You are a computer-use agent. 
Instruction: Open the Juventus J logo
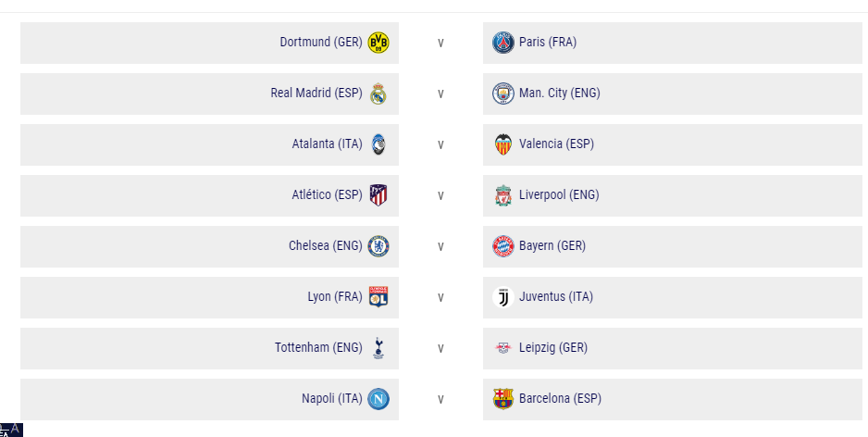click(x=503, y=297)
